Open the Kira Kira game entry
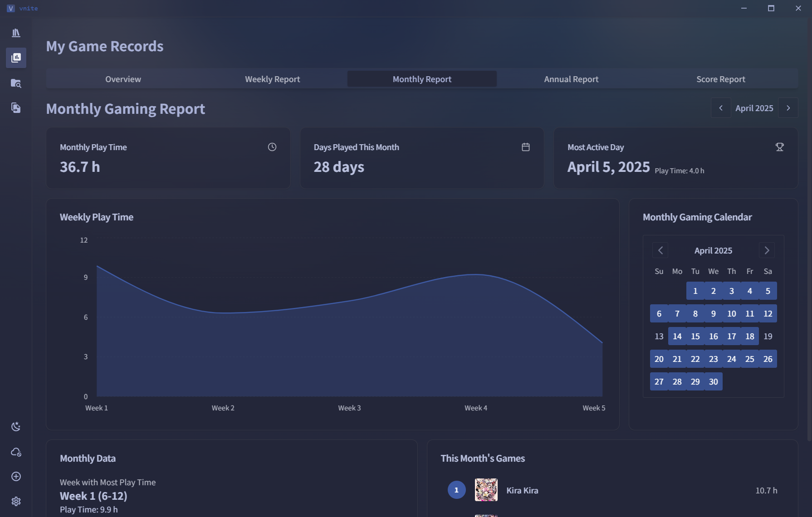The width and height of the screenshot is (812, 517). click(x=612, y=490)
